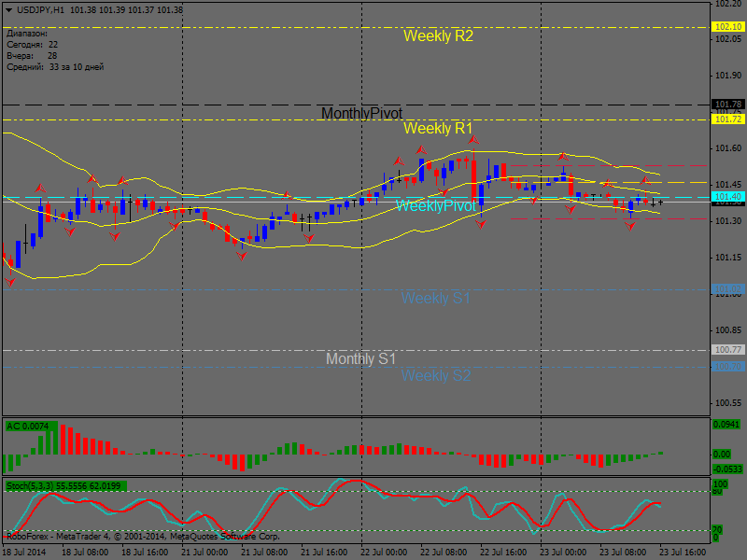Click the 101.72 yellow price tag
The image size is (747, 560).
pyautogui.click(x=727, y=119)
